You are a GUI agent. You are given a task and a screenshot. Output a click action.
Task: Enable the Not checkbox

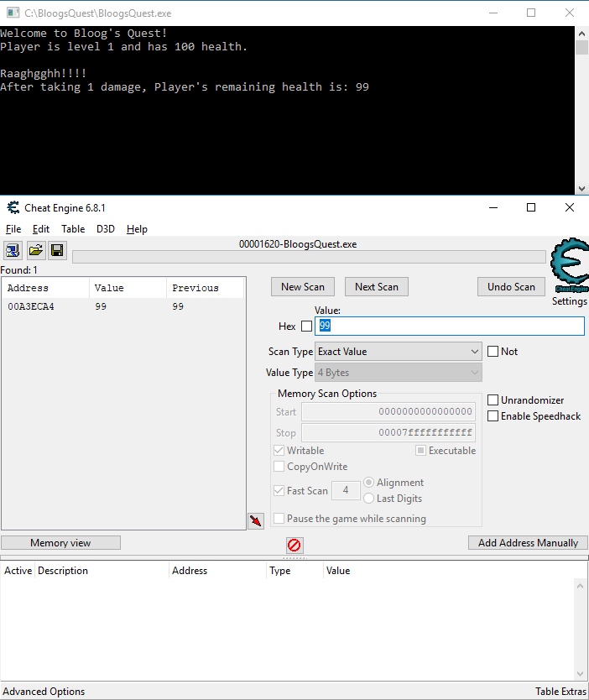[493, 352]
